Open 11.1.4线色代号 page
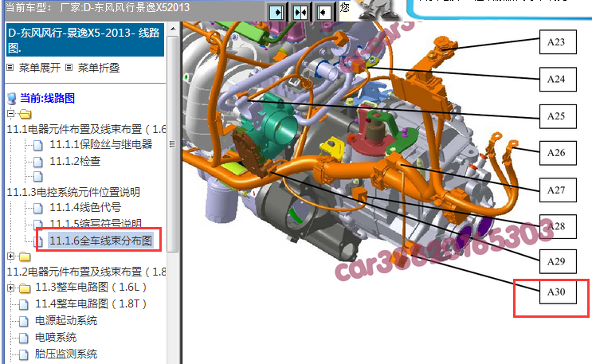592x364 pixels. coord(85,207)
